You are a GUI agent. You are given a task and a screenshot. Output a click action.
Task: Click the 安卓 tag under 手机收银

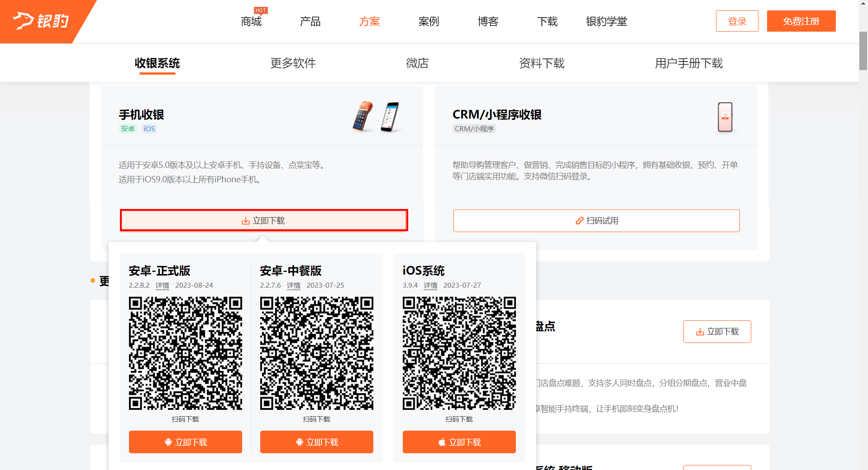128,128
